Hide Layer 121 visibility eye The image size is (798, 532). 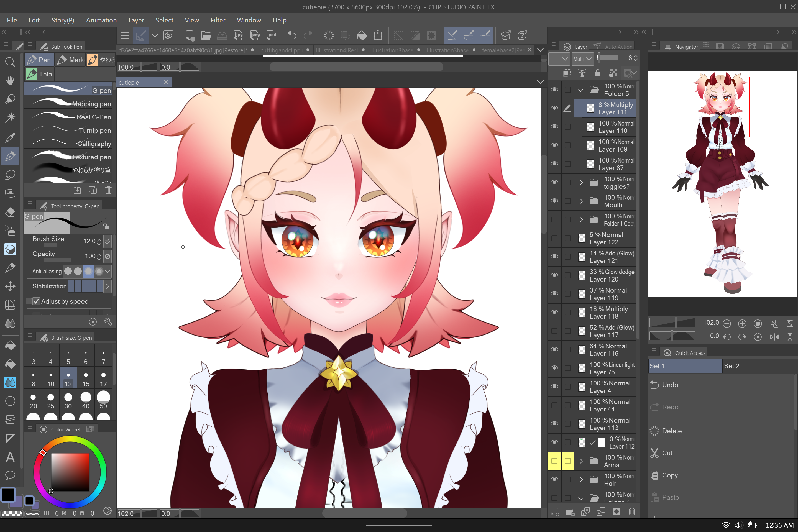pyautogui.click(x=554, y=257)
